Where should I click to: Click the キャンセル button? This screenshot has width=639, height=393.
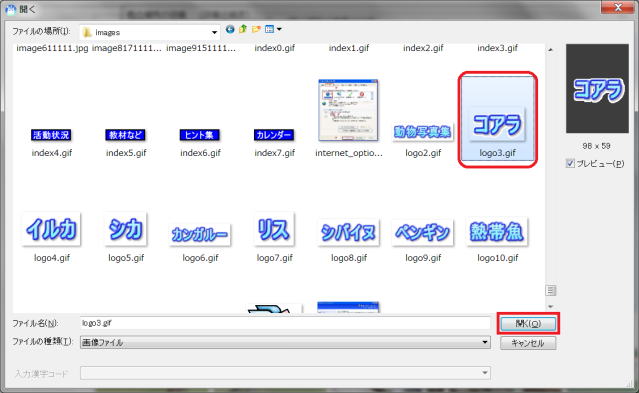tap(528, 343)
